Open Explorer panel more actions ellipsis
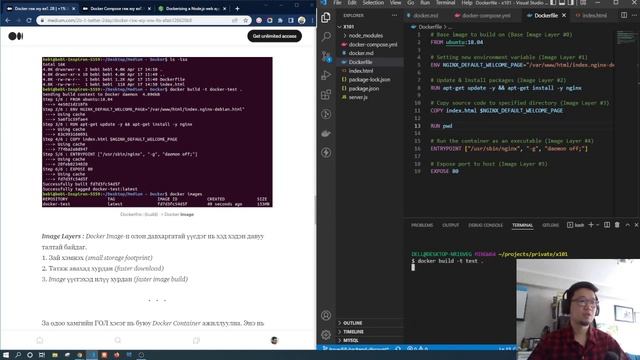The height and width of the screenshot is (360, 640). (394, 16)
